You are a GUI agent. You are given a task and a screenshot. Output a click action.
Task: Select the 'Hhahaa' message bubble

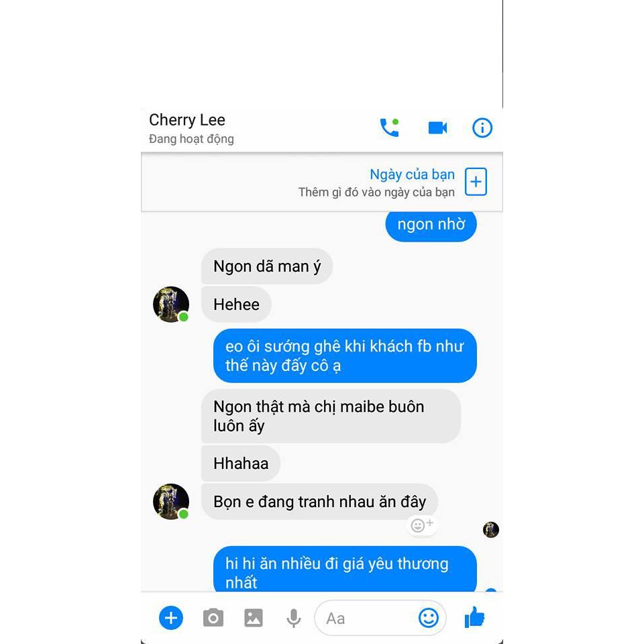click(x=241, y=464)
